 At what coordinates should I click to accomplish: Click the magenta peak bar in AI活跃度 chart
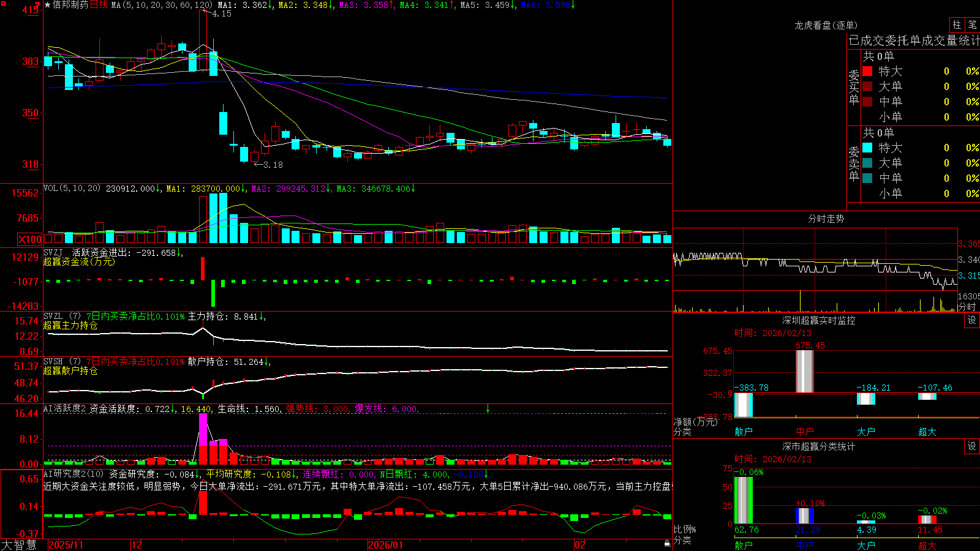click(x=203, y=429)
